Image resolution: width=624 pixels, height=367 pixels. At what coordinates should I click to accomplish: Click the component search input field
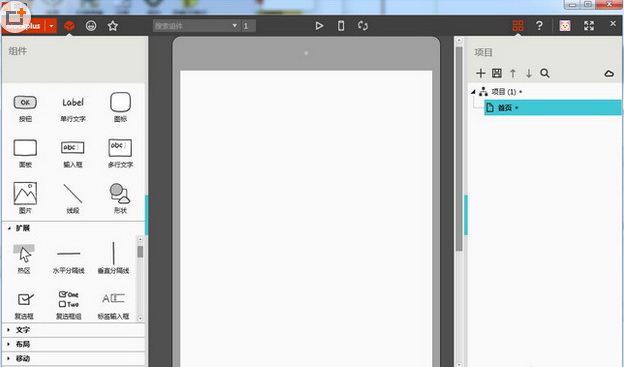[x=196, y=26]
